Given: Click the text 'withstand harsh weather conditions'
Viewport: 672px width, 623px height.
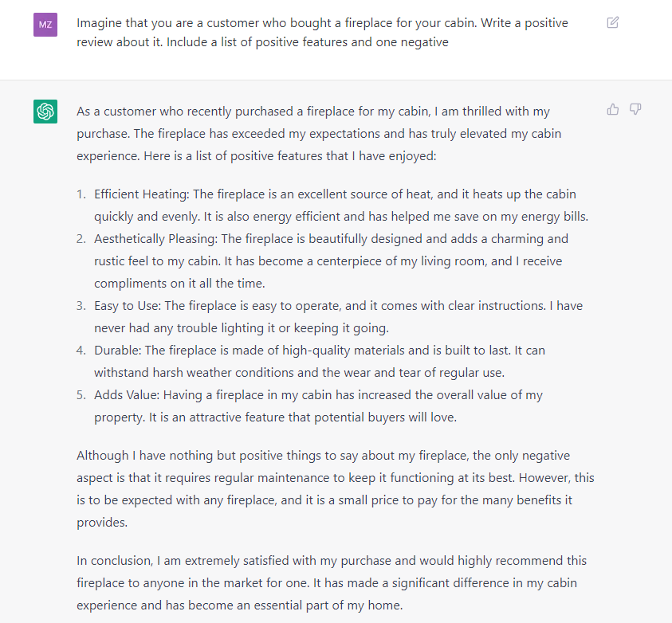Looking at the screenshot, I should [x=195, y=373].
